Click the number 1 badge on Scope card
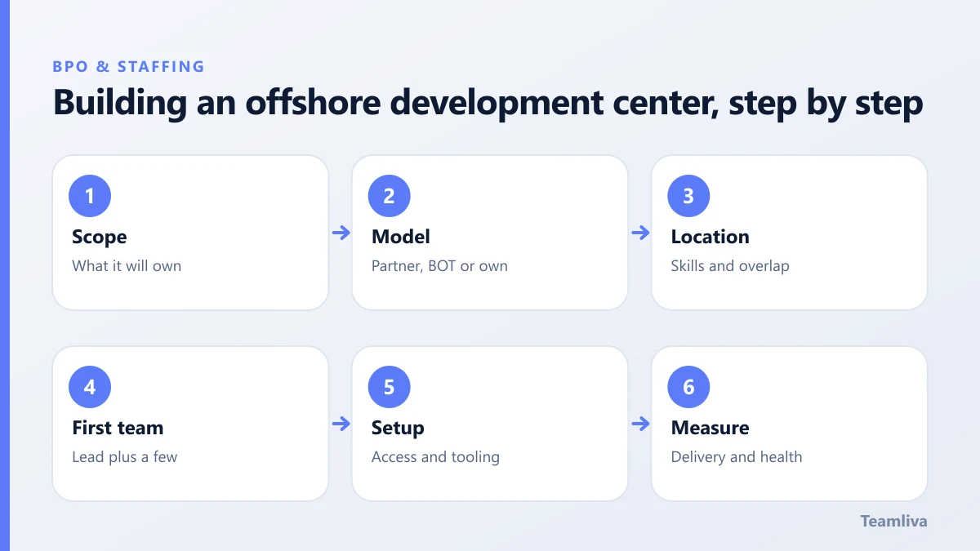This screenshot has width=980, height=551. click(x=90, y=196)
